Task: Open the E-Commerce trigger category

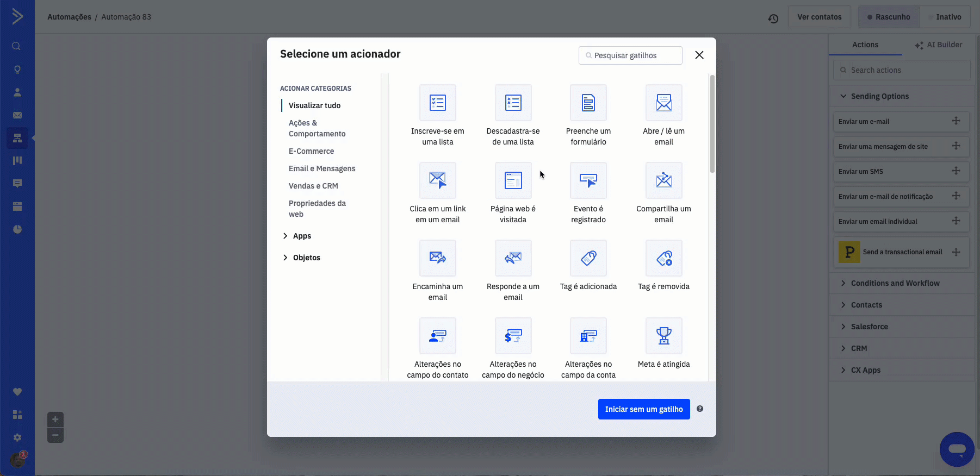Action: coord(311,151)
